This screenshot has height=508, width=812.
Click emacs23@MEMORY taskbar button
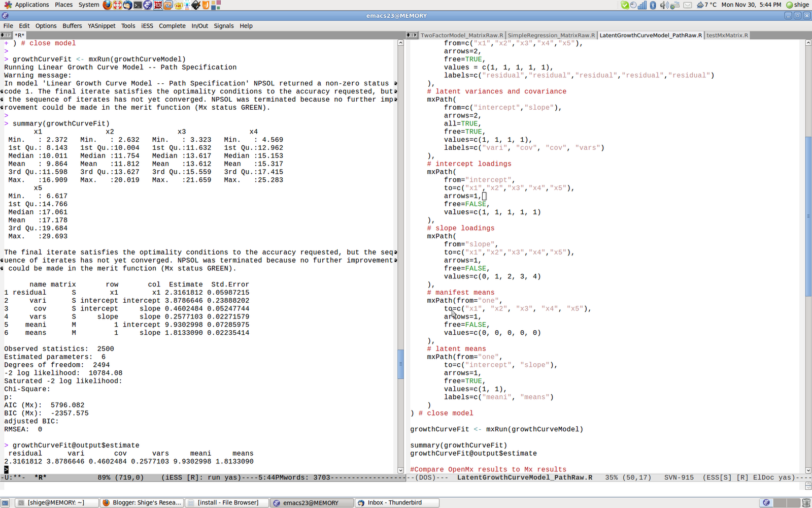pos(312,503)
